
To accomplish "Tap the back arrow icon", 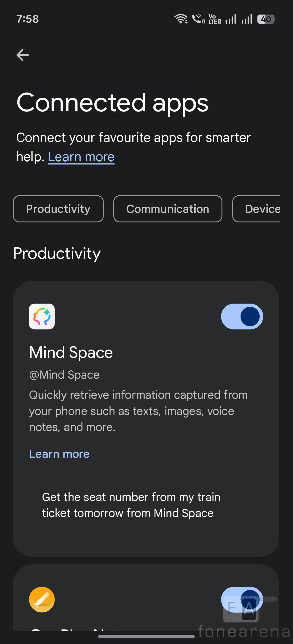I will coord(23,55).
